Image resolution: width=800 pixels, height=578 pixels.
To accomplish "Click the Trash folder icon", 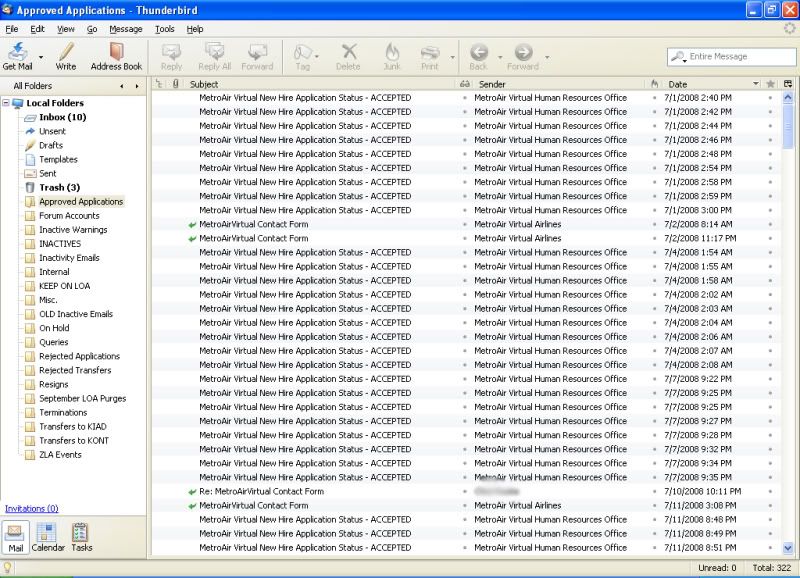I will point(30,187).
